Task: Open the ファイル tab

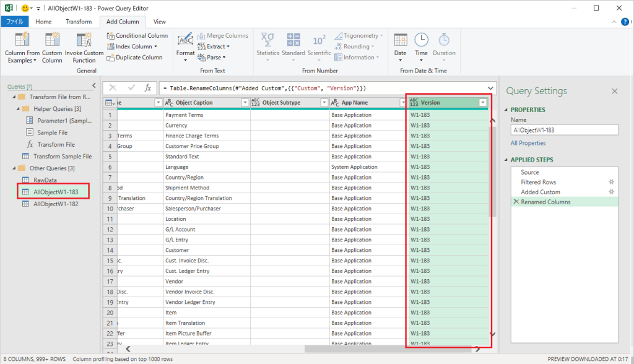Action: (x=15, y=22)
